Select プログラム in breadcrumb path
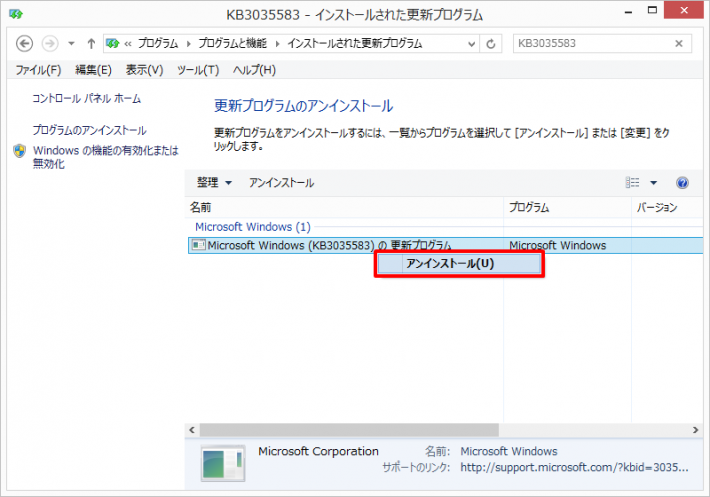The width and height of the screenshot is (710, 497). coord(158,43)
